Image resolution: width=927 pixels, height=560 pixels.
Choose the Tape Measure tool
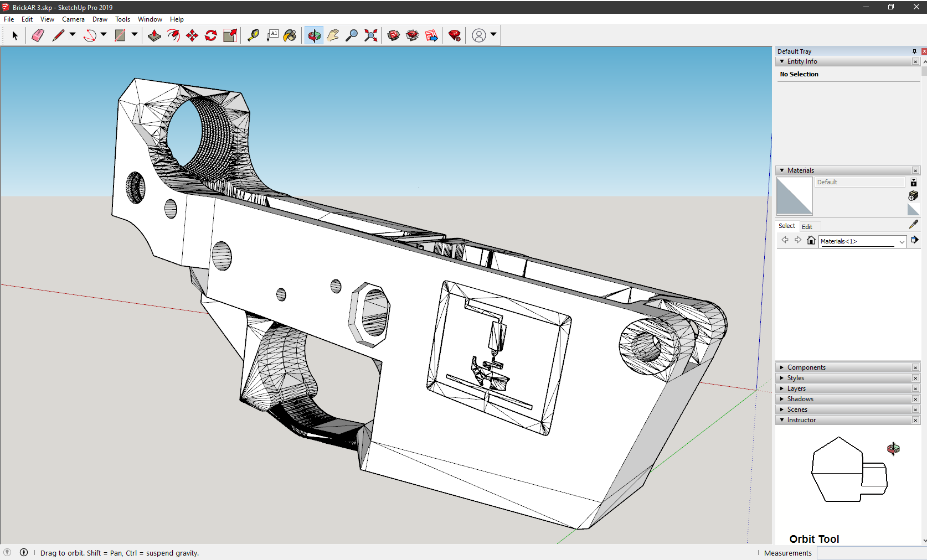(x=253, y=35)
